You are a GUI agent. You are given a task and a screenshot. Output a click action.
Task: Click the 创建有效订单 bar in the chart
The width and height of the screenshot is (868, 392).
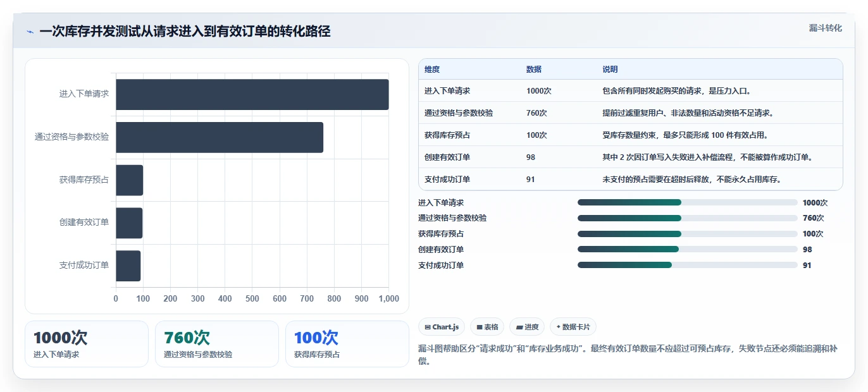click(x=129, y=223)
